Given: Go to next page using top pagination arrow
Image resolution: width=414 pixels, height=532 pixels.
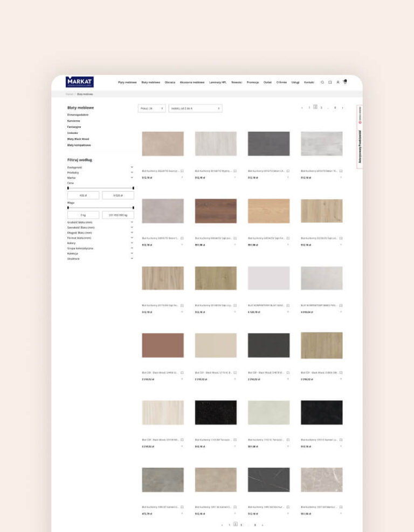Looking at the screenshot, I should click(342, 108).
